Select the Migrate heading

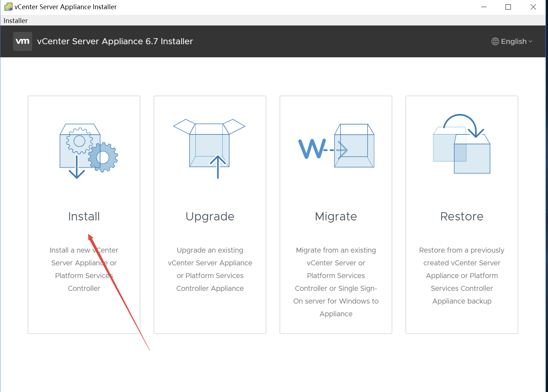(336, 217)
